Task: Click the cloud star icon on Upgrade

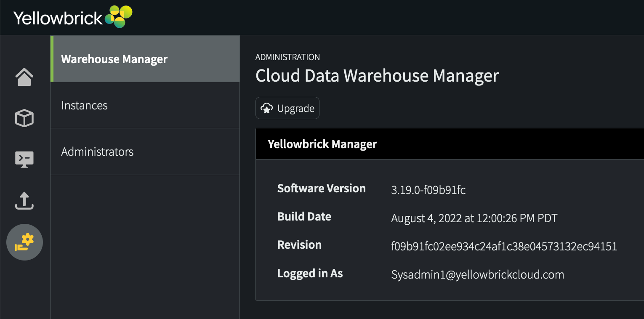Action: coord(266,108)
